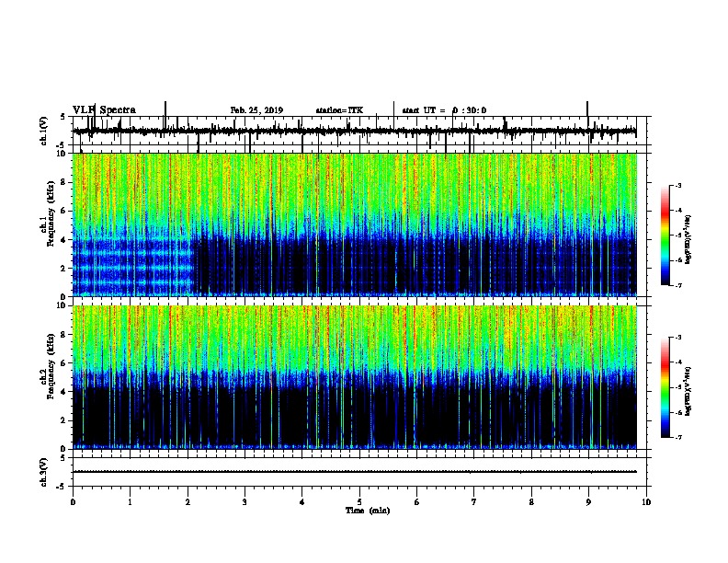Click the "-7" tick on the ch.2 colorbar

click(678, 438)
